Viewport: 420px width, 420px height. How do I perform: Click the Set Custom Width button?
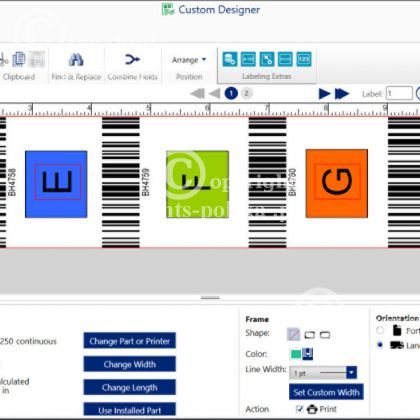tap(326, 392)
